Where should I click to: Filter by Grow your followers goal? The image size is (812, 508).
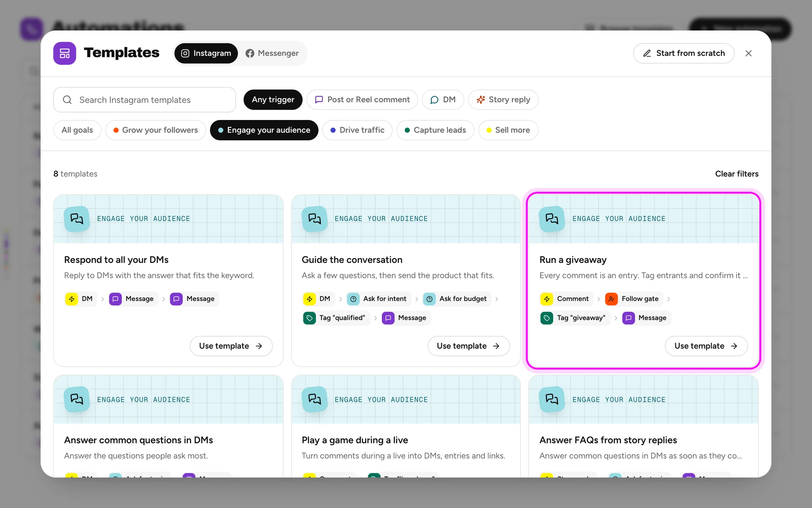pos(155,130)
